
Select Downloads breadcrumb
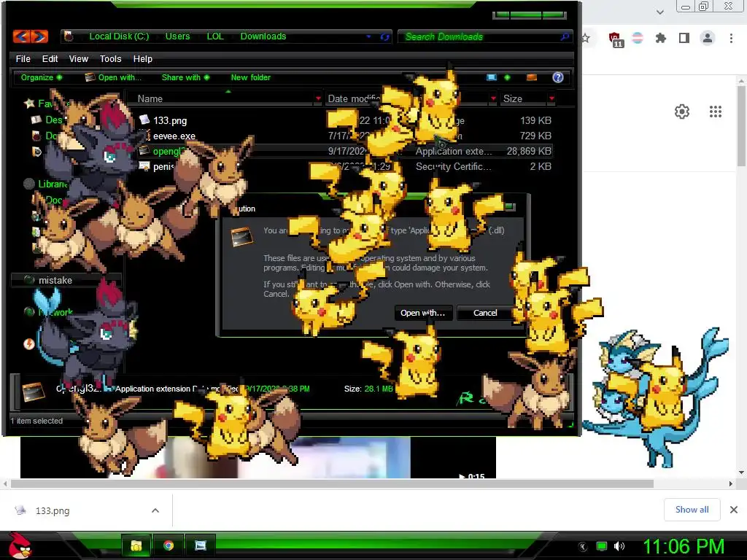click(263, 36)
